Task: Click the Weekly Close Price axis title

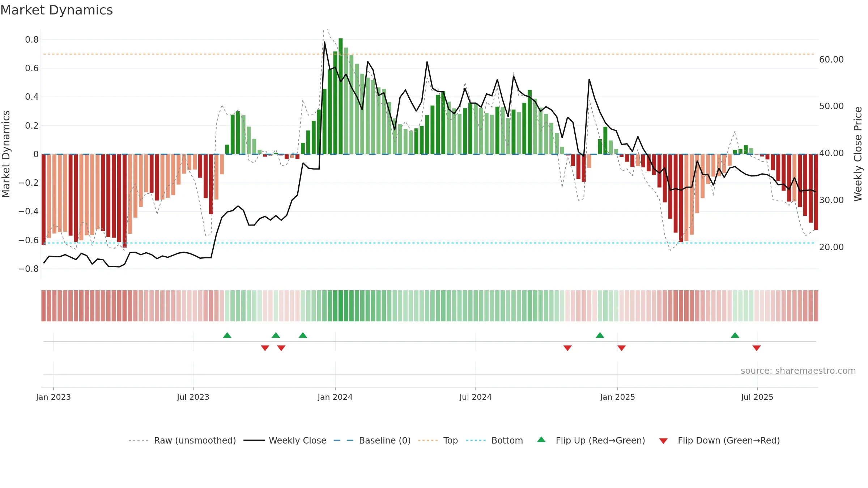Action: click(858, 154)
